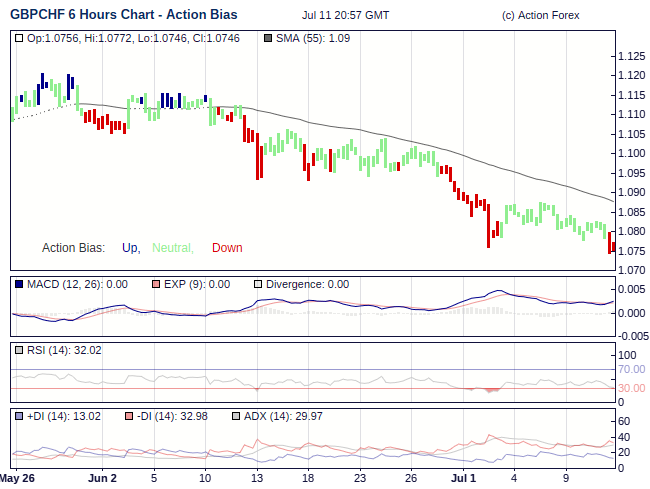Select the 'Neutral' action bias label
Screen dimensions: 650x489
click(x=172, y=248)
